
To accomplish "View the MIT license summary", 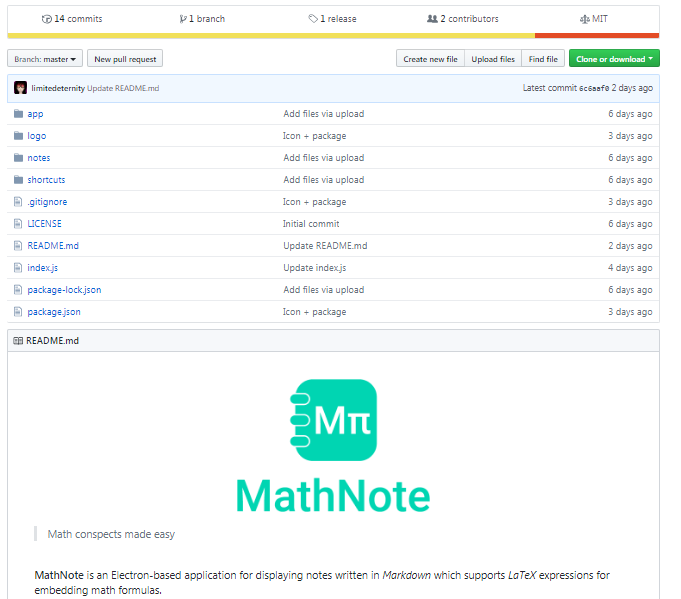I will 594,19.
